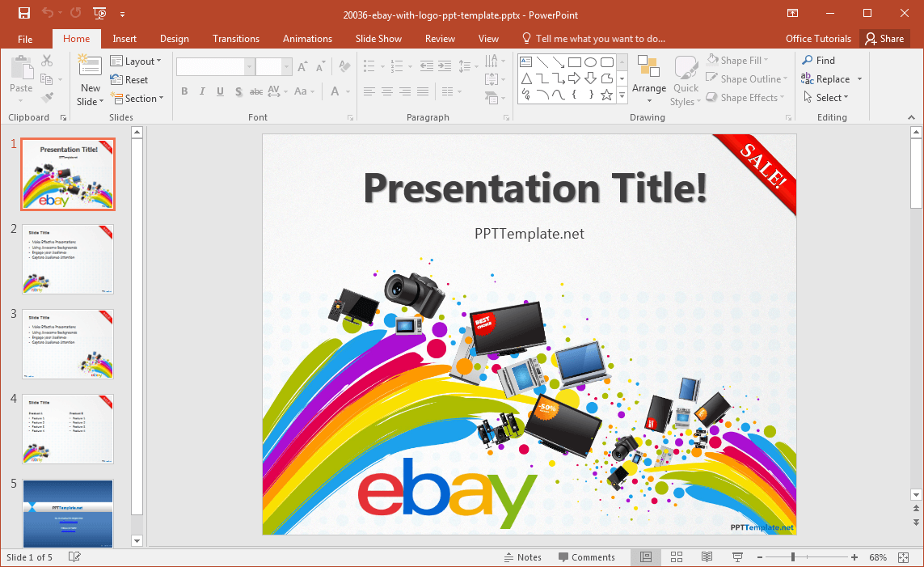Toggle Normal view button in status bar
This screenshot has width=924, height=567.
pyautogui.click(x=646, y=557)
